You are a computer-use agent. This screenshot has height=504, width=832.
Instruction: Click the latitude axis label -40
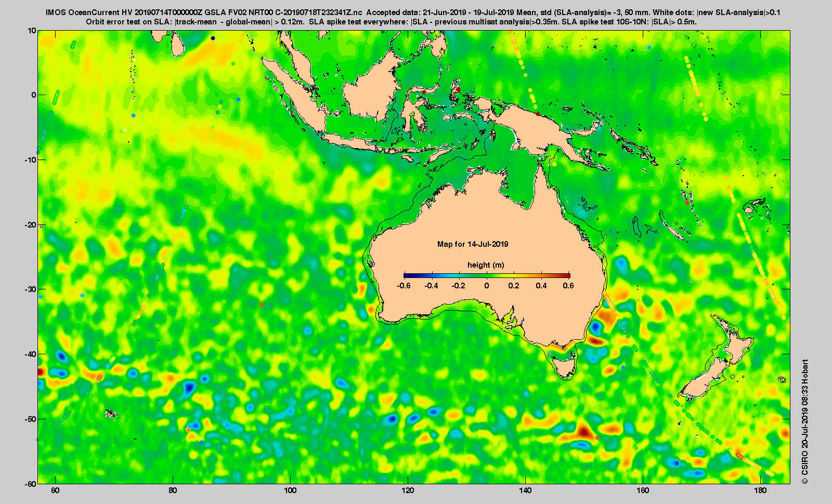click(31, 354)
